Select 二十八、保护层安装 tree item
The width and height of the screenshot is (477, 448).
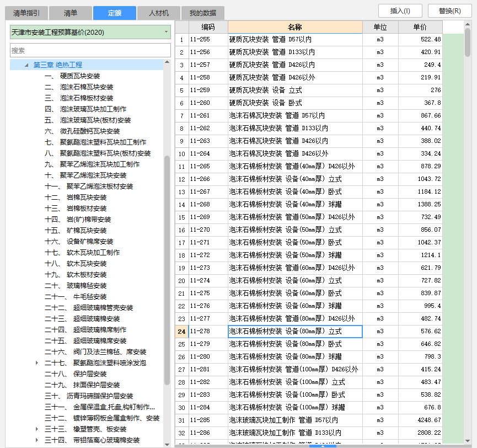click(x=87, y=374)
